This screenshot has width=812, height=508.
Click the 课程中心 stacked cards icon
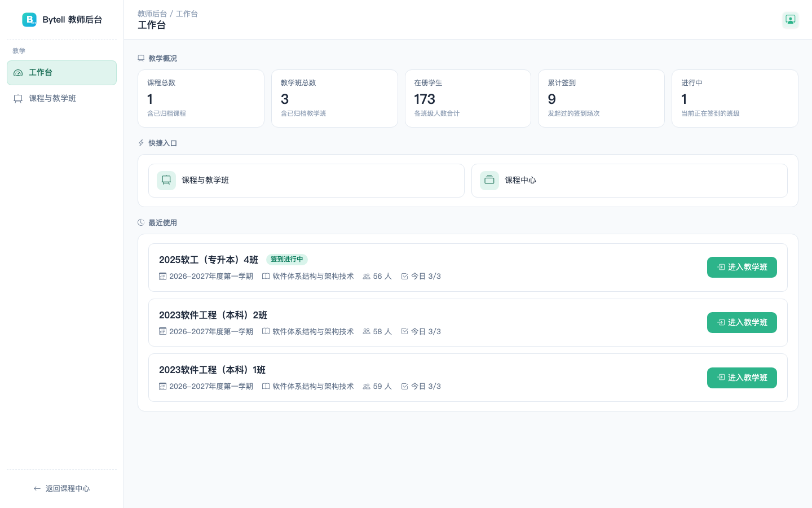[489, 181]
